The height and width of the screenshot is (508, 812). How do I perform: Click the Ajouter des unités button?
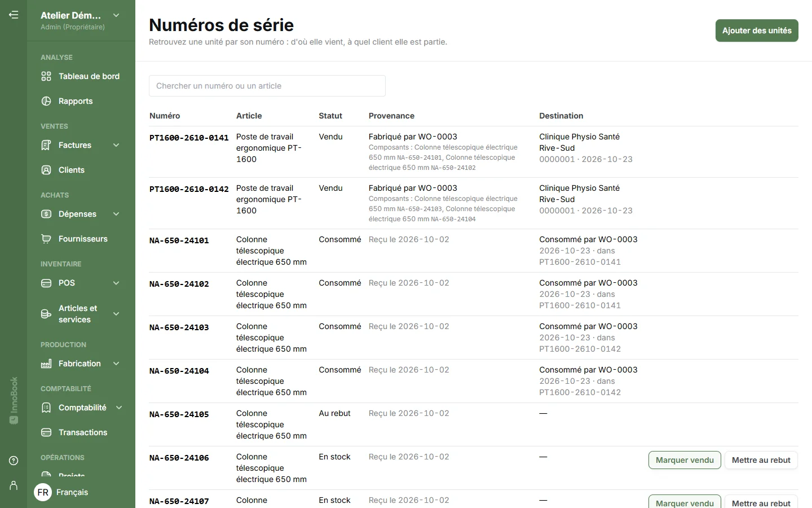click(x=757, y=30)
